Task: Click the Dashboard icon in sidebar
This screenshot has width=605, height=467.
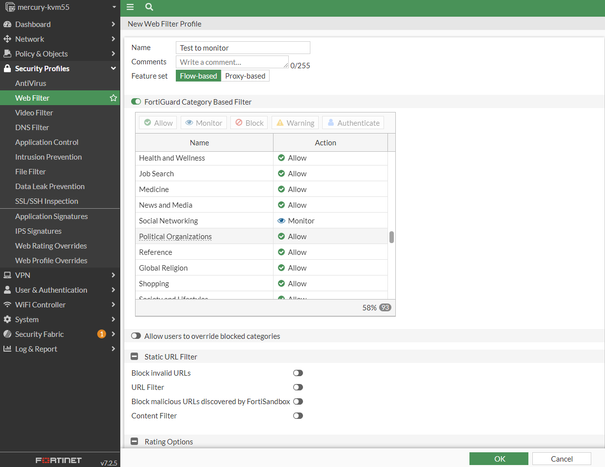Action: tap(8, 24)
